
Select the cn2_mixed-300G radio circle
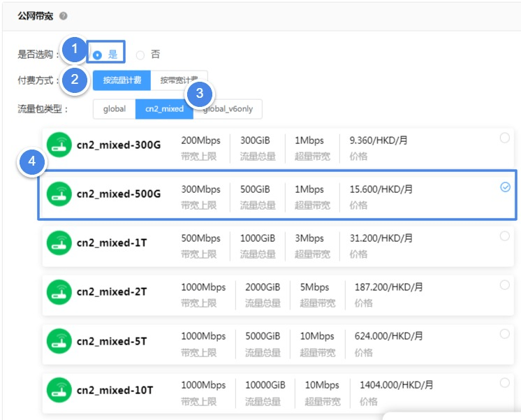pos(505,138)
